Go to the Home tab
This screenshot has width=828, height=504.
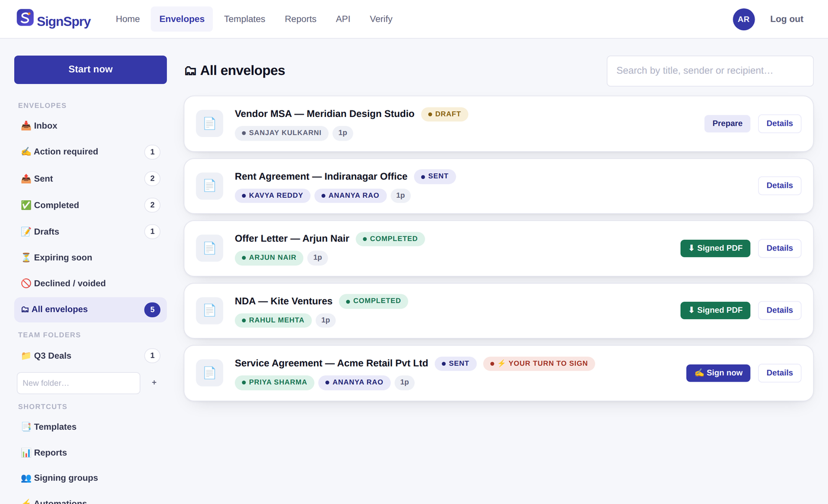point(128,19)
